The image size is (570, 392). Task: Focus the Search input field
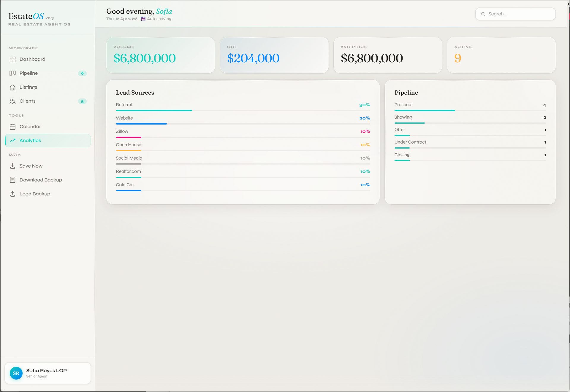click(x=515, y=14)
